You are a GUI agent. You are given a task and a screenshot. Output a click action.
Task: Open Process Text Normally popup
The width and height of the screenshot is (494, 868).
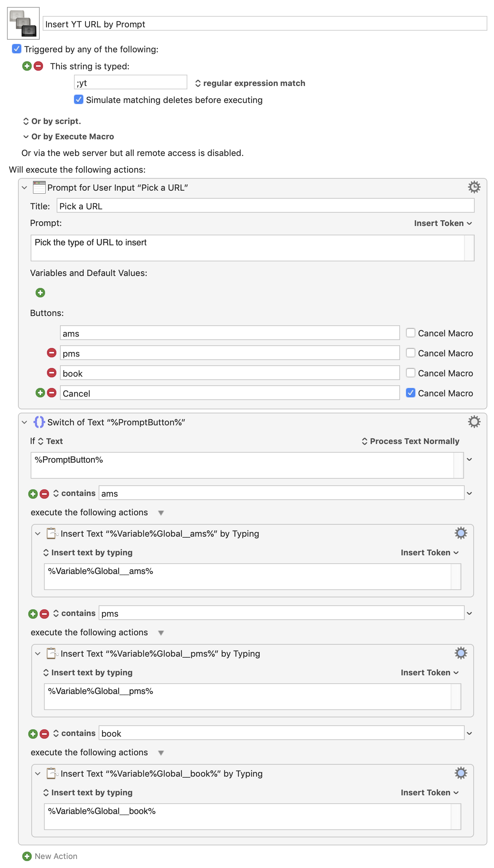tap(411, 441)
